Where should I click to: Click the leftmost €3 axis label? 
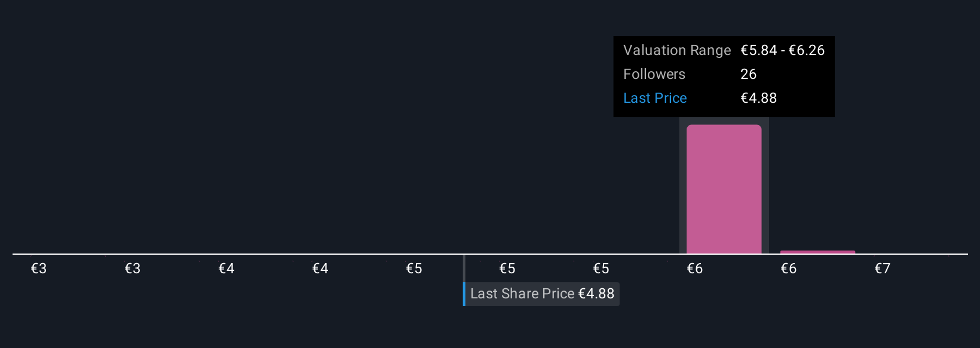pos(39,268)
